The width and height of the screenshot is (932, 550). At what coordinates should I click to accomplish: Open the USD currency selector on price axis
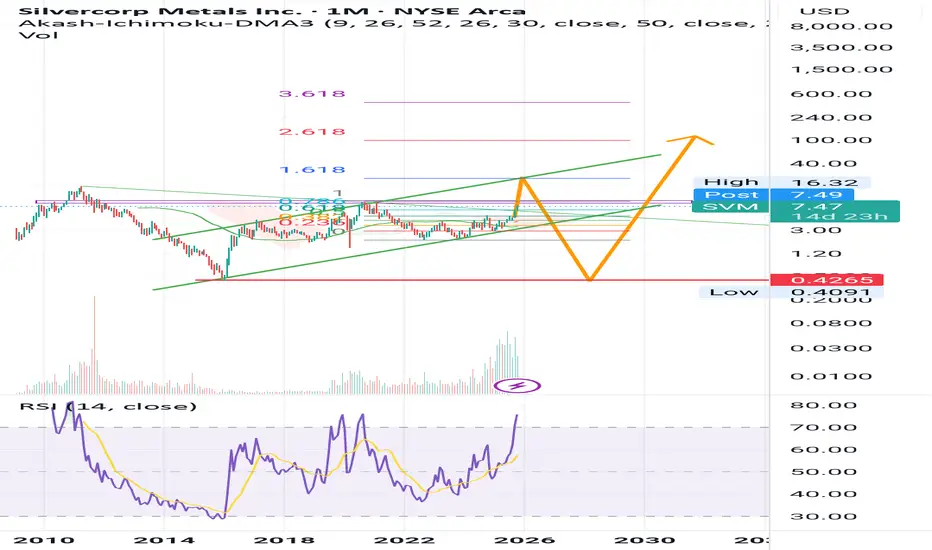824,11
